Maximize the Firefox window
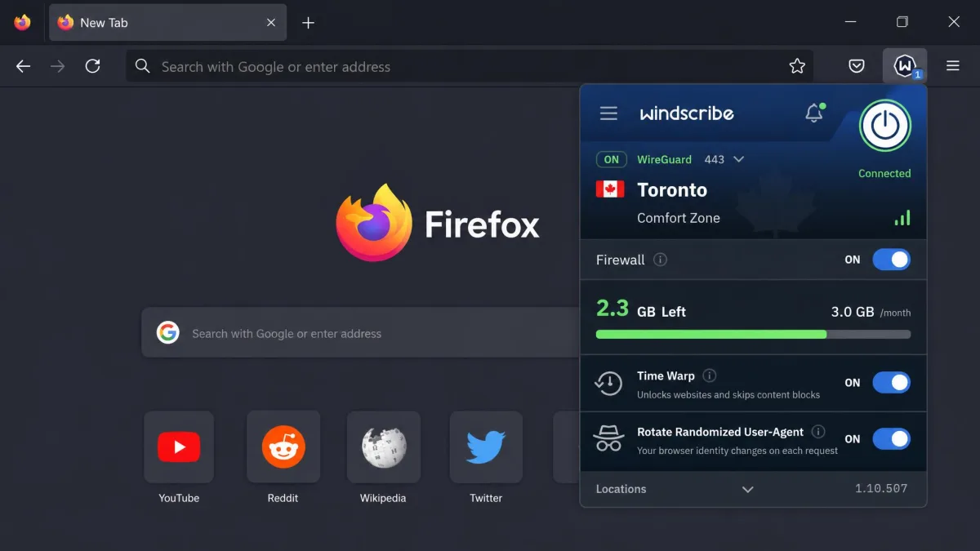The image size is (980, 551). (x=902, y=22)
